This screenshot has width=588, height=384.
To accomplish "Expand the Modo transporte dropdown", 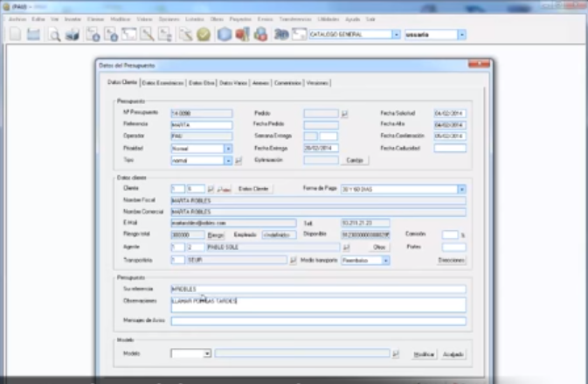I will pos(385,260).
